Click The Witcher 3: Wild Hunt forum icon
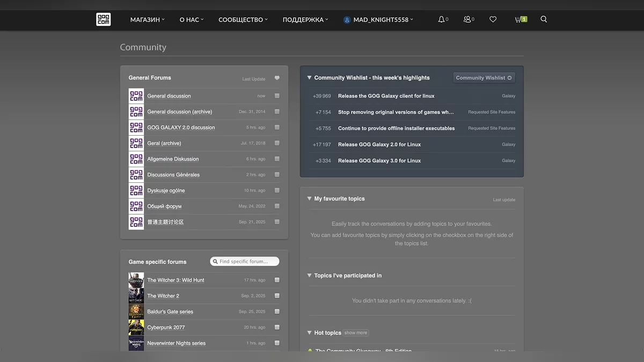This screenshot has width=644, height=362. click(x=136, y=280)
